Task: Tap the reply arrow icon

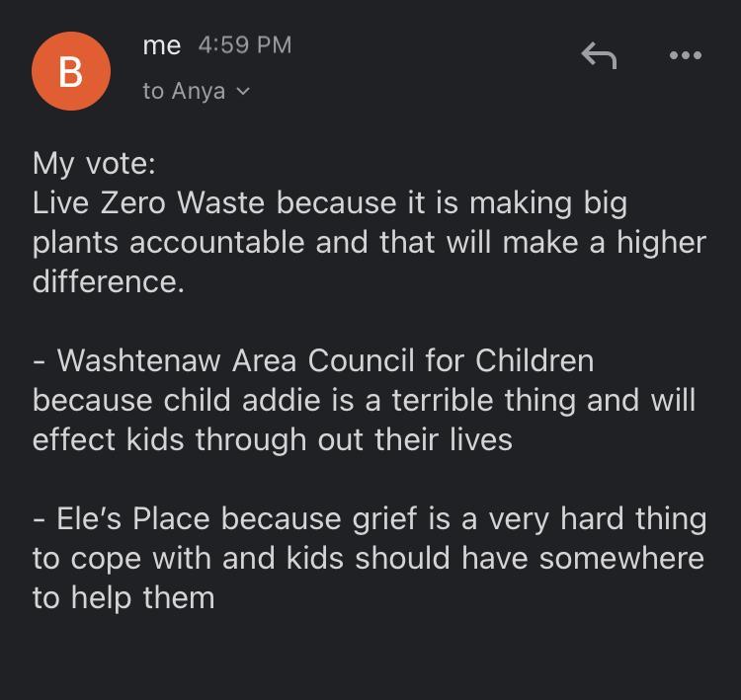Action: pos(599,56)
